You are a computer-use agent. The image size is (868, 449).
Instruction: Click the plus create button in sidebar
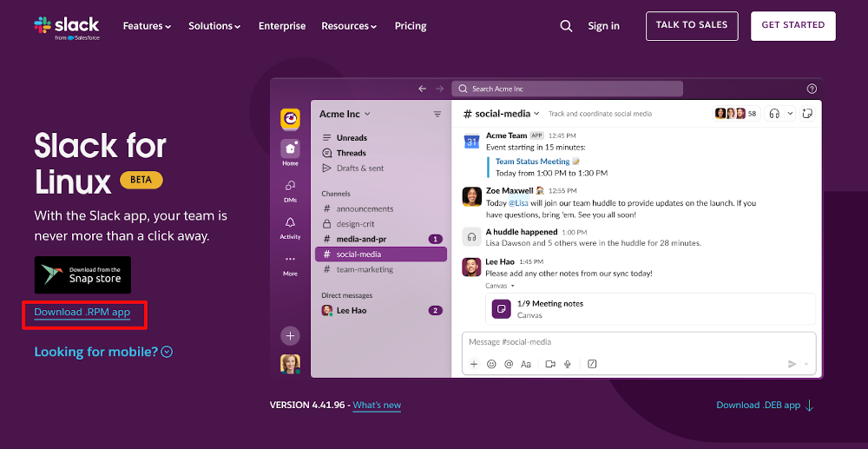click(290, 335)
